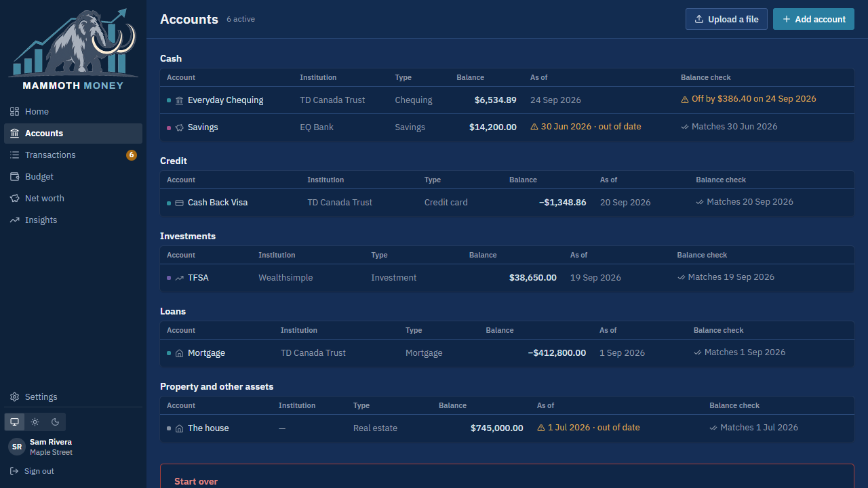
Task: Click the Sam Rivera user name
Action: [51, 442]
